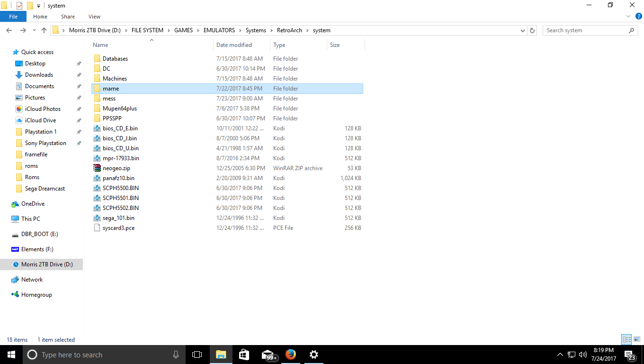Open Quick Access Toolbar customize dropdown
The image size is (644, 364).
pos(38,6)
